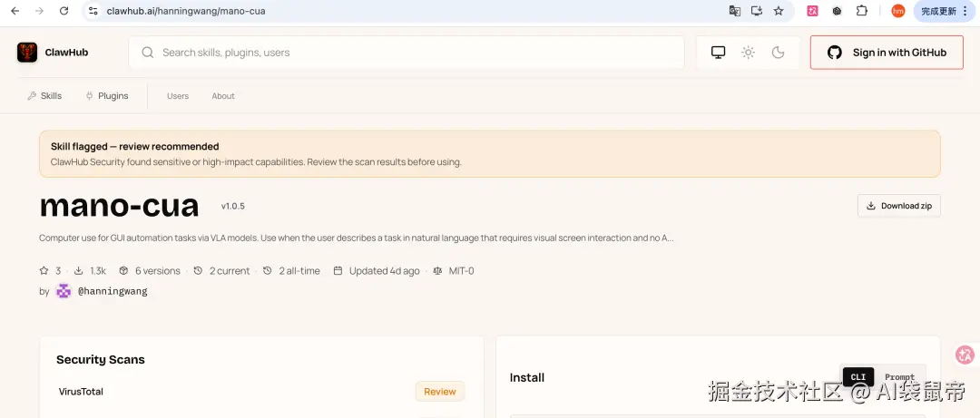The image size is (980, 418).
Task: Click Sign in with GitHub button
Action: pos(887,53)
